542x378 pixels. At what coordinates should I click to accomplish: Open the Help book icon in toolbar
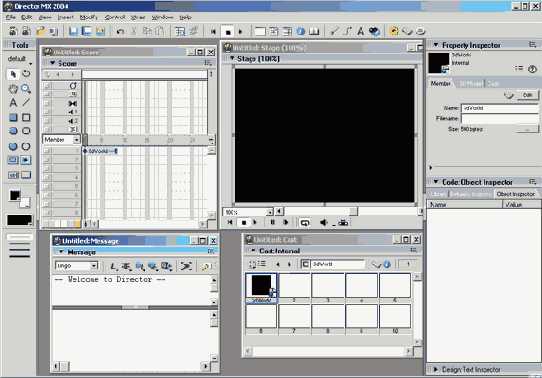coord(314,31)
